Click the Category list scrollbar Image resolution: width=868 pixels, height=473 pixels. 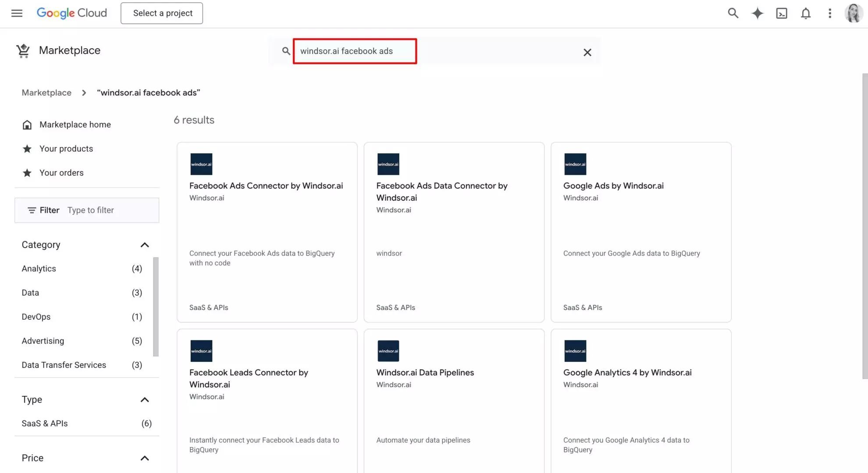pyautogui.click(x=156, y=307)
